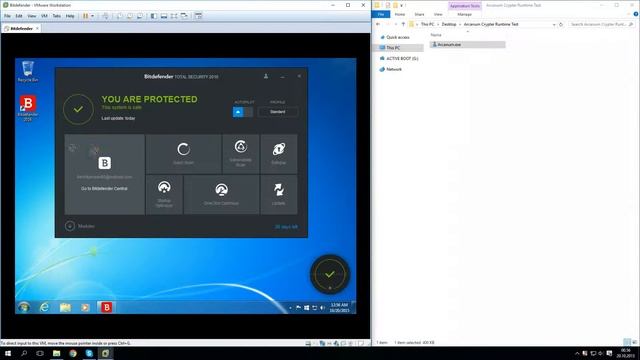Click the Explorer up-directory arrow
This screenshot has width=640, height=360.
[403, 24]
